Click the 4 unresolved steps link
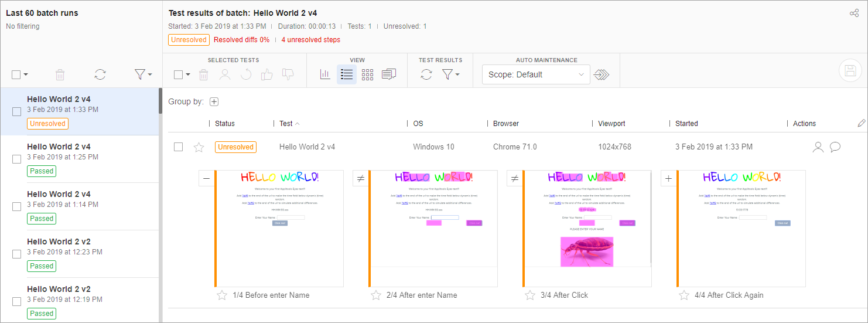868x323 pixels. coord(310,40)
